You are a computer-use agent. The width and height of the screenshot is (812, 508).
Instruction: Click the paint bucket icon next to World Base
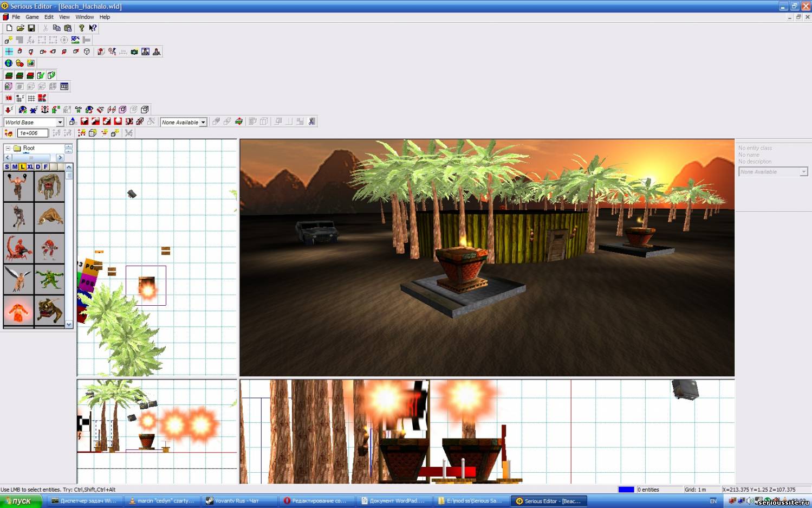(73, 121)
